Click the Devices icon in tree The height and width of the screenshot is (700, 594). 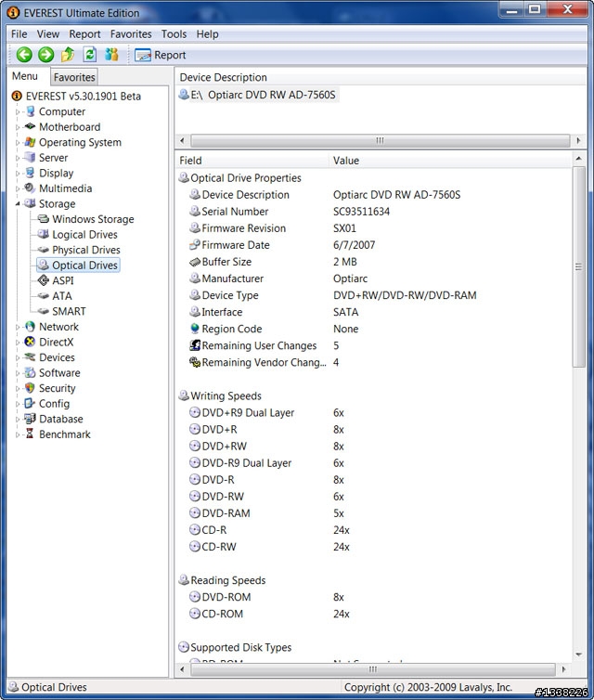[30, 357]
